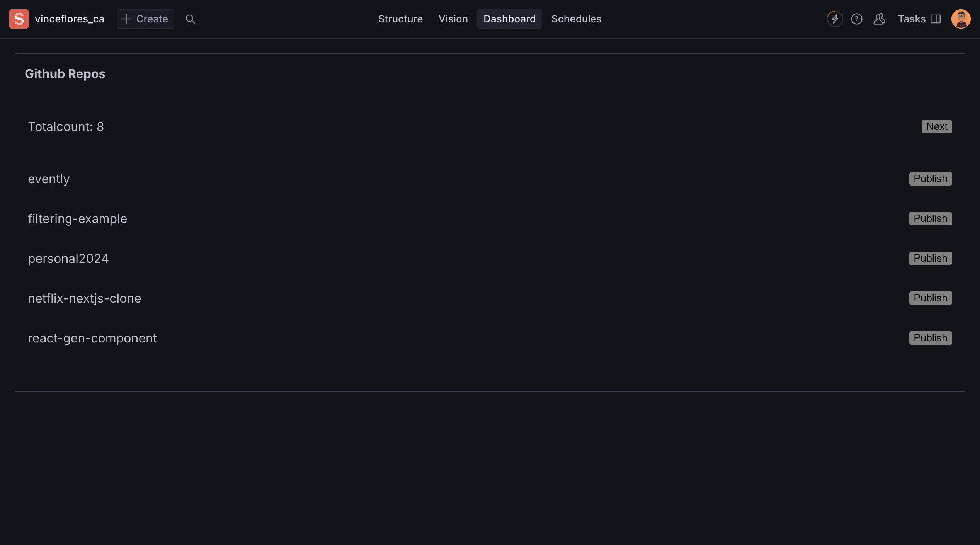Publish the evently repo
The width and height of the screenshot is (980, 545).
(930, 179)
